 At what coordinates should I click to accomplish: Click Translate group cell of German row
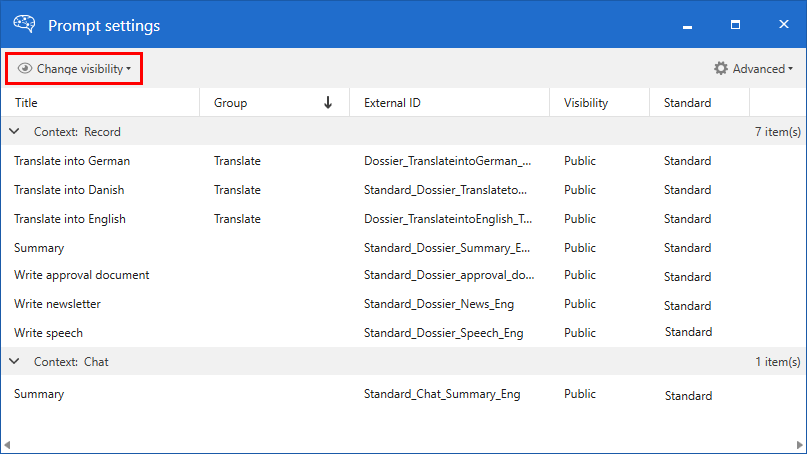click(237, 161)
